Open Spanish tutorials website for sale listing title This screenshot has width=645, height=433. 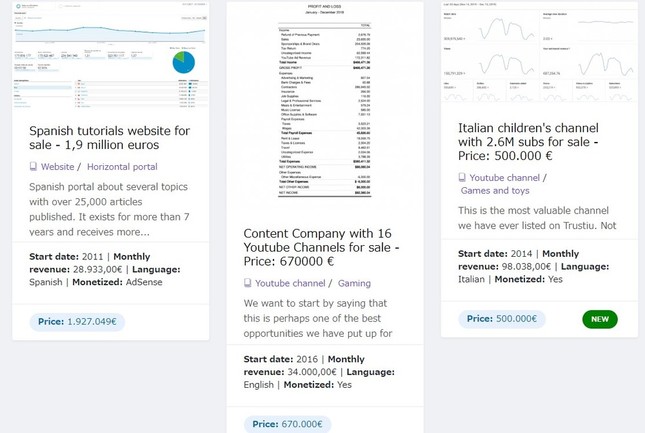(109, 138)
